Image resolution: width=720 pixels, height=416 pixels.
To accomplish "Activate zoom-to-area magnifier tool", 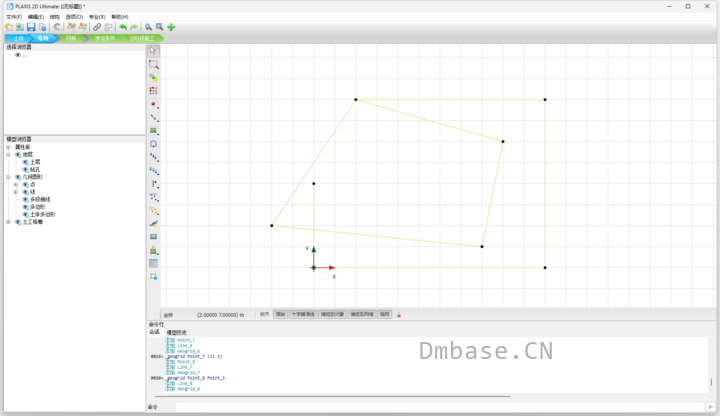I will [x=159, y=27].
